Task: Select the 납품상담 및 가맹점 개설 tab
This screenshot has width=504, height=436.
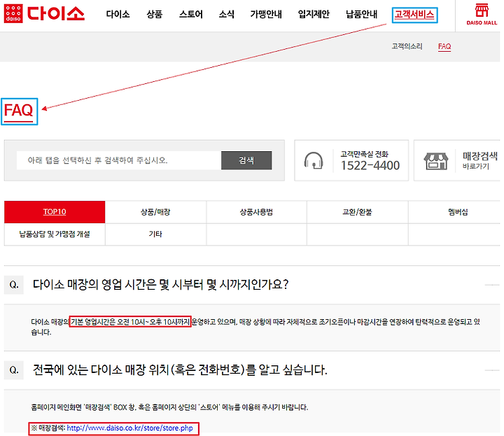Action: click(55, 234)
